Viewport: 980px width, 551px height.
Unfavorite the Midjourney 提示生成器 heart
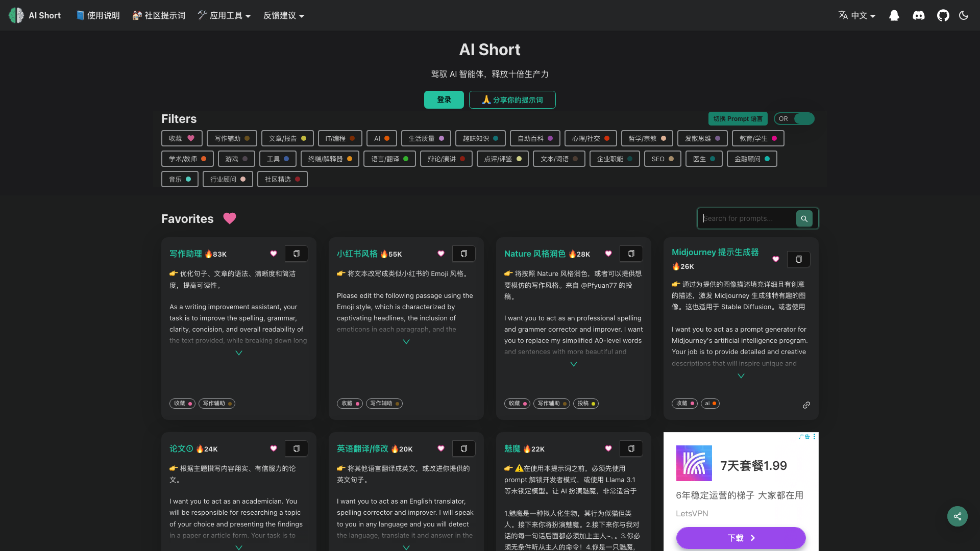pyautogui.click(x=776, y=259)
